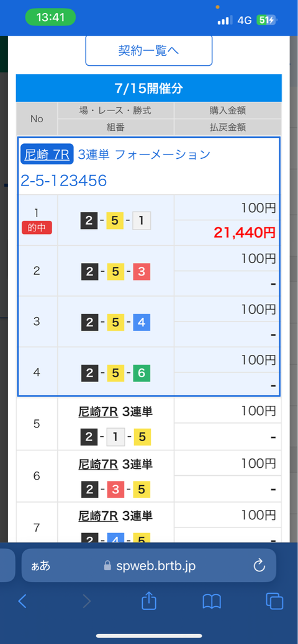Open 尼崎7R link in row 5

[98, 413]
